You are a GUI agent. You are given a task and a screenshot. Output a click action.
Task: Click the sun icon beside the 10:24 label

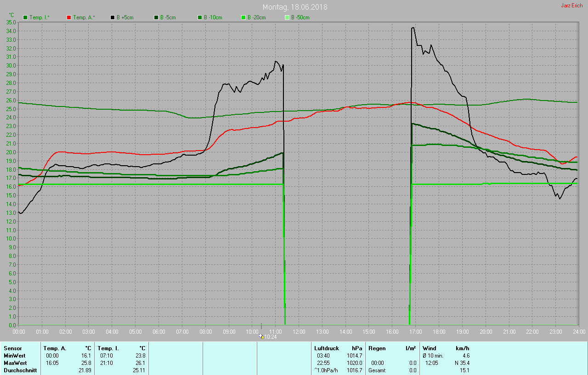[261, 336]
